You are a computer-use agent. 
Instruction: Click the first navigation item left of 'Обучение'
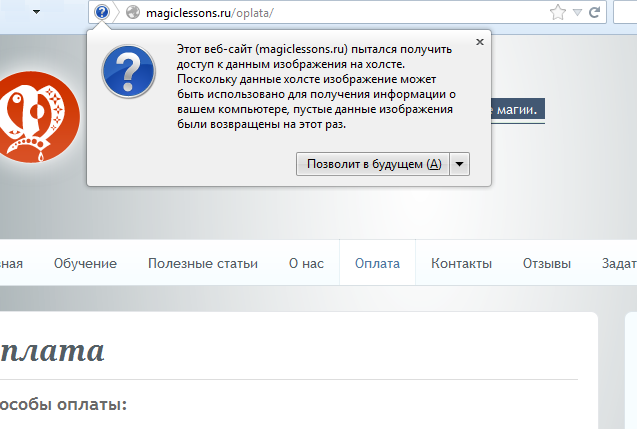coord(12,264)
